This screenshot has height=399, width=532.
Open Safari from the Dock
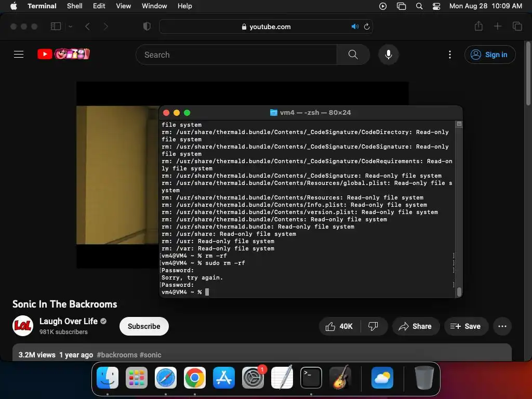pos(166,378)
